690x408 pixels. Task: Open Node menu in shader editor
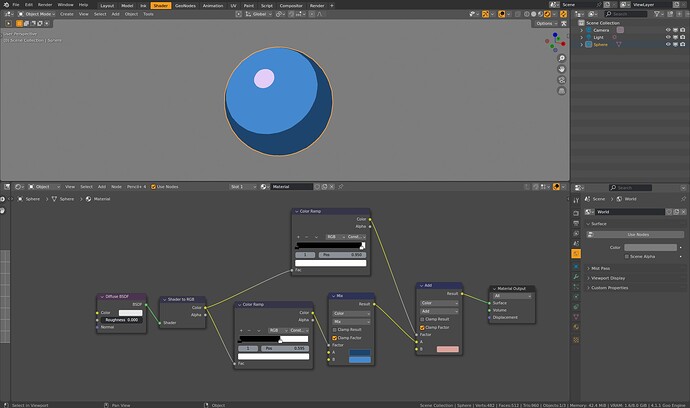pyautogui.click(x=116, y=187)
